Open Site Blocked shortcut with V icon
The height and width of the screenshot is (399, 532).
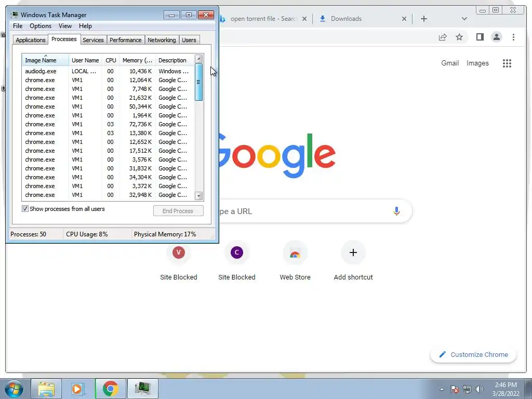[179, 253]
